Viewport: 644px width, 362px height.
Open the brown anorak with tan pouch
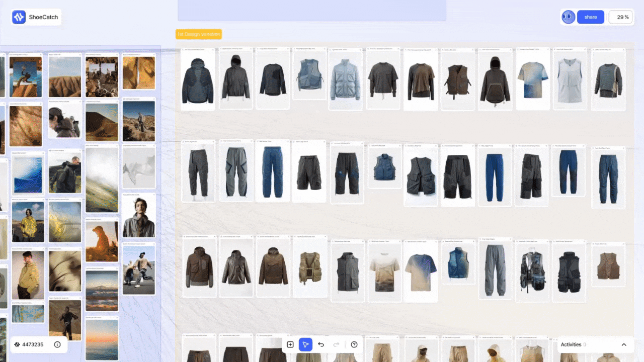[495, 78]
